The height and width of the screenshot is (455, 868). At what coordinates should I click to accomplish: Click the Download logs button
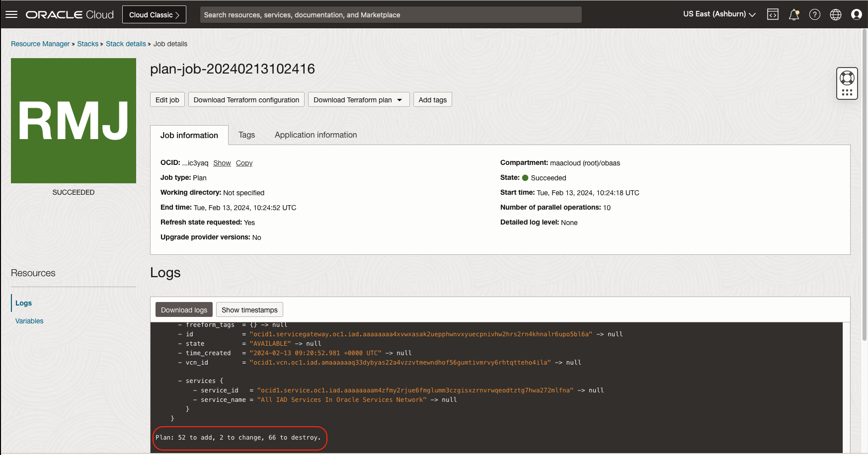pyautogui.click(x=184, y=310)
